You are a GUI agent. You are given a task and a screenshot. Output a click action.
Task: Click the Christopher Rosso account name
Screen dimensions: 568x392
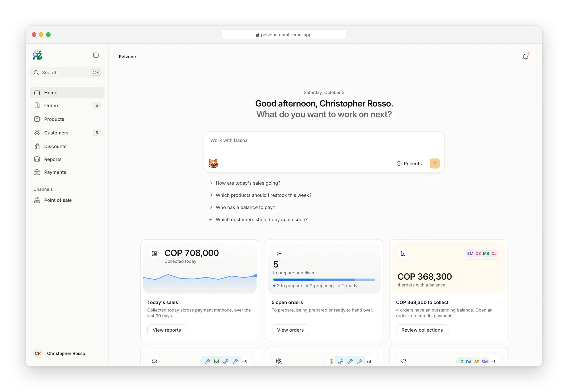point(66,353)
